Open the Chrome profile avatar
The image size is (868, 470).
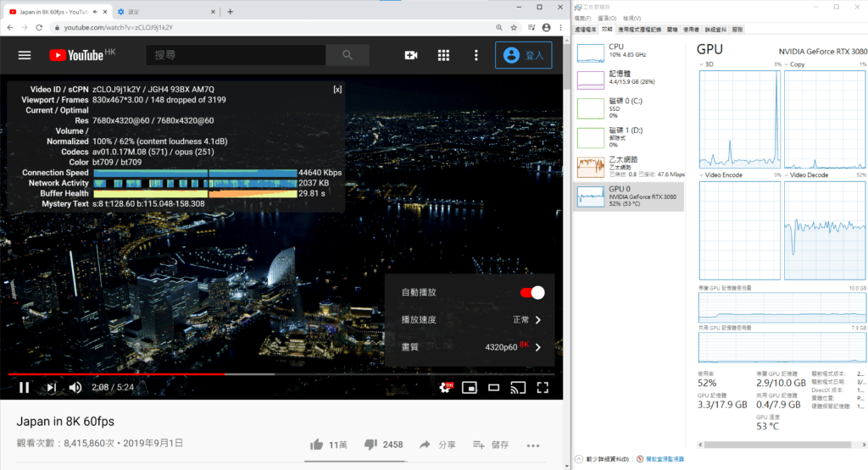pos(547,27)
